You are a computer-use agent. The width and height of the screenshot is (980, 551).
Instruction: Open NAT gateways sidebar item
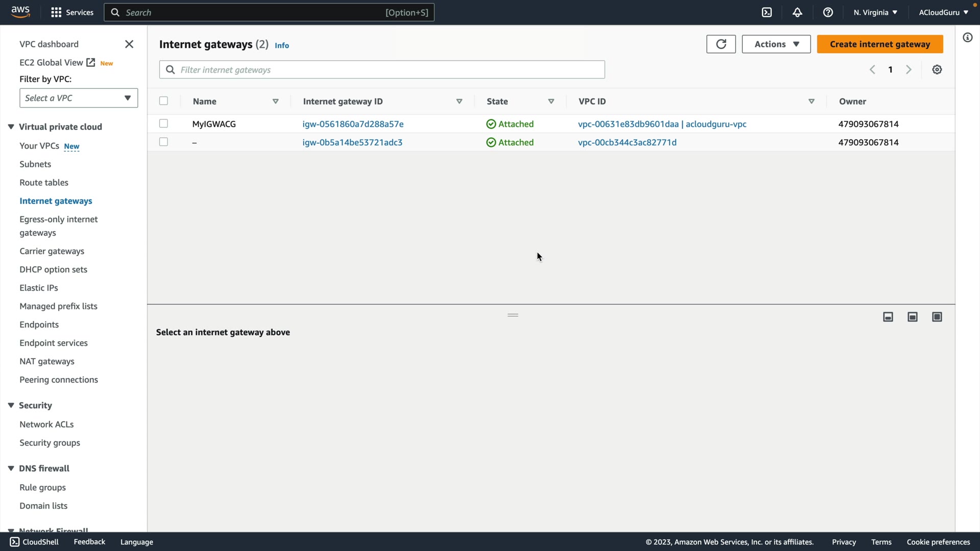coord(47,361)
